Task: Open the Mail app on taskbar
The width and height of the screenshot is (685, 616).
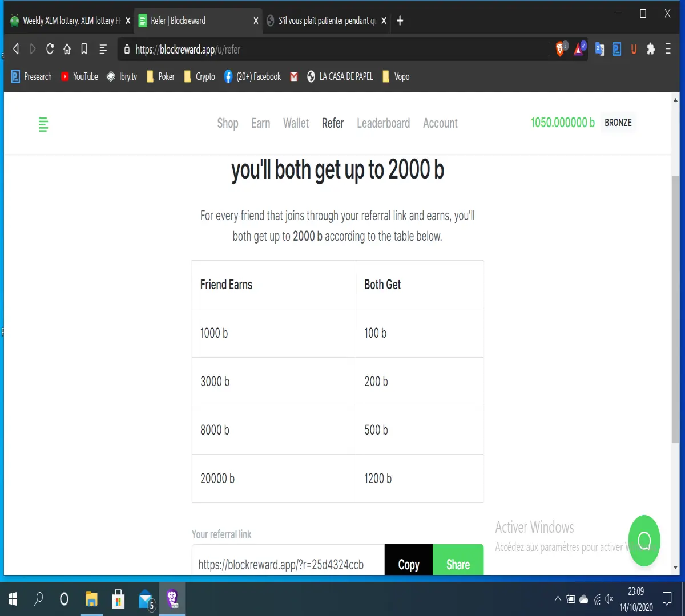Action: pyautogui.click(x=146, y=600)
